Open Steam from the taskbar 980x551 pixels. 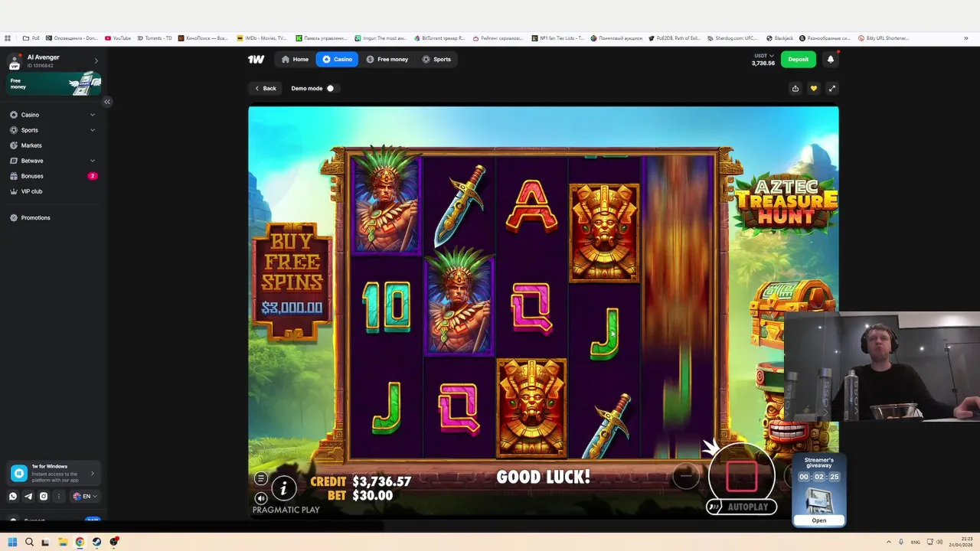tap(96, 542)
